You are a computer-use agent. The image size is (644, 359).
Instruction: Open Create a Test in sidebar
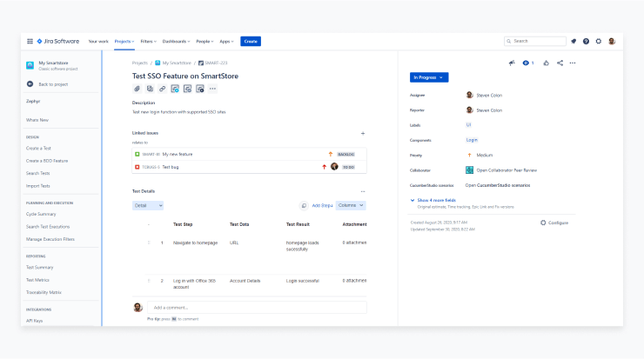(x=38, y=148)
